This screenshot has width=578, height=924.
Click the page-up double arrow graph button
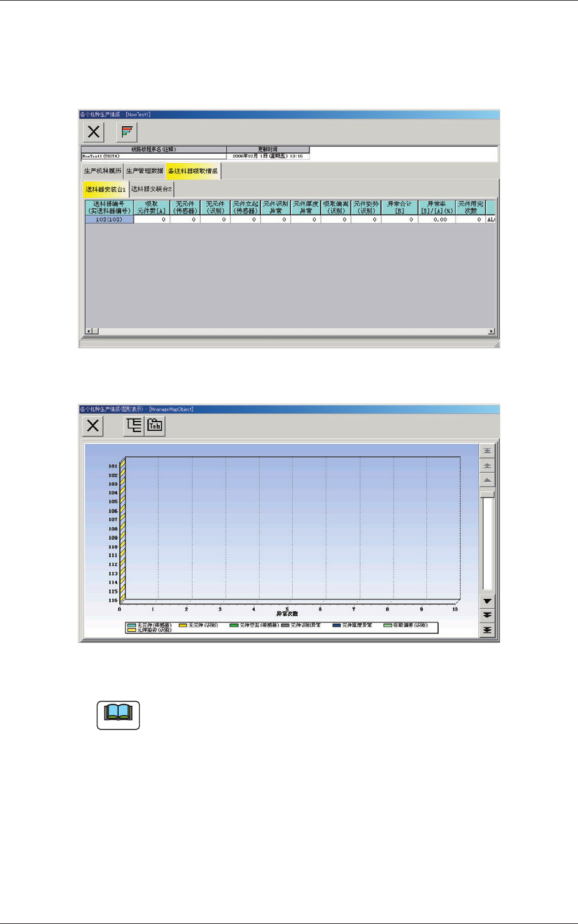(487, 466)
